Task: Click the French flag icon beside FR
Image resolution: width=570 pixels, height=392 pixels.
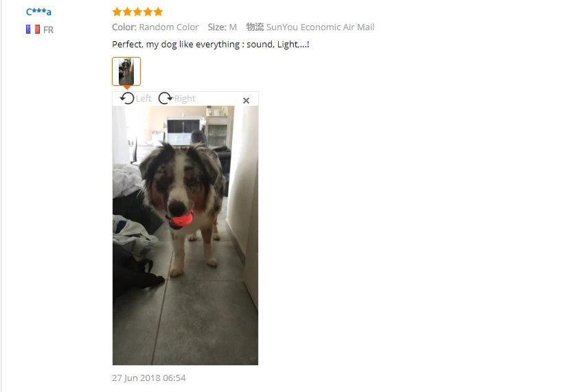Action: point(33,30)
